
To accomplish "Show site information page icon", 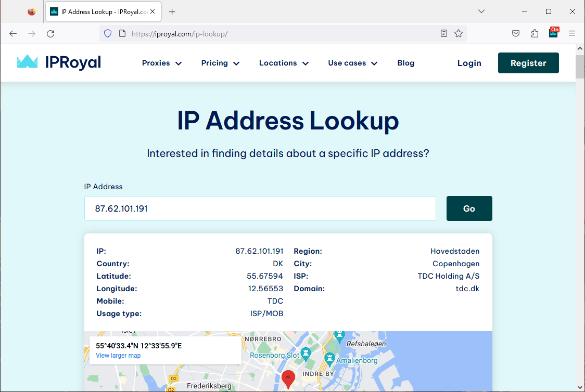I will point(122,34).
